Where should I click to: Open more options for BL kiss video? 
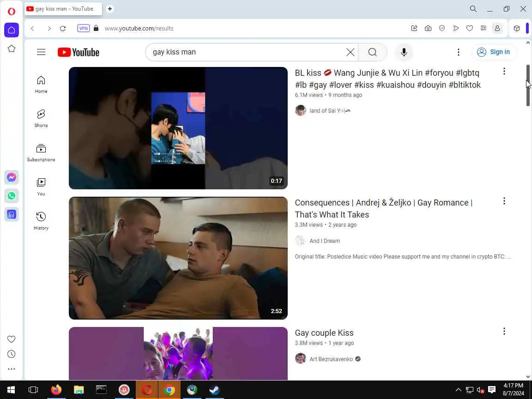pyautogui.click(x=504, y=71)
